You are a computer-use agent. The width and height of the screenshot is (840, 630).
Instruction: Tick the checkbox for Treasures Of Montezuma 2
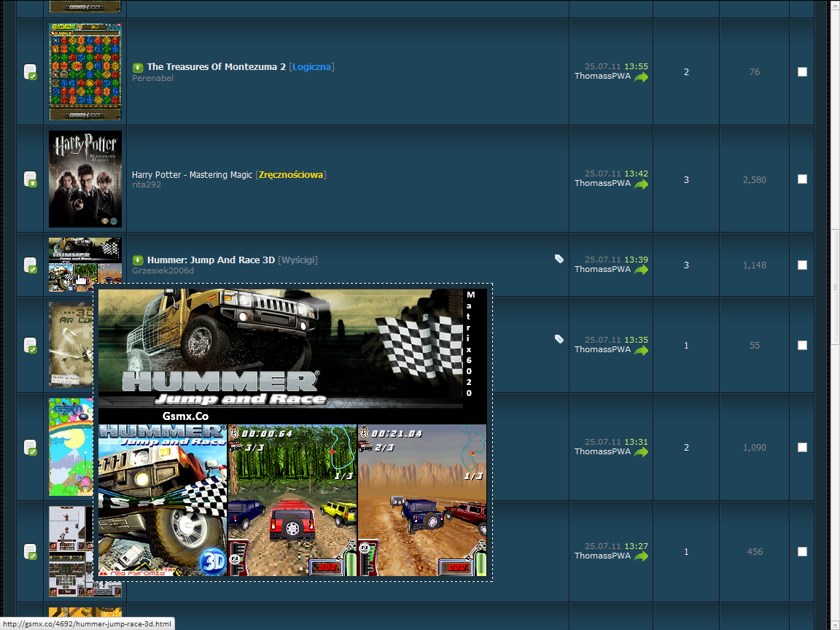coord(802,72)
